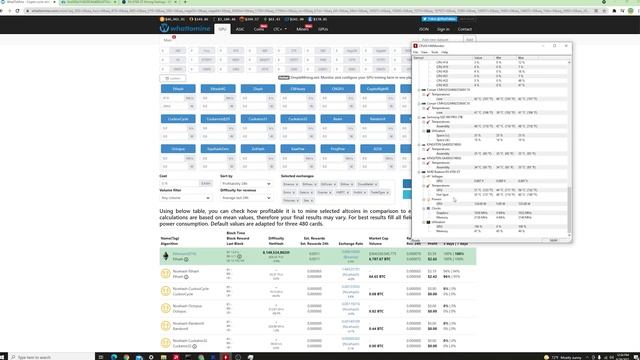Click the browser reload icon
The width and height of the screenshot is (640, 360).
pyautogui.click(x=17, y=11)
